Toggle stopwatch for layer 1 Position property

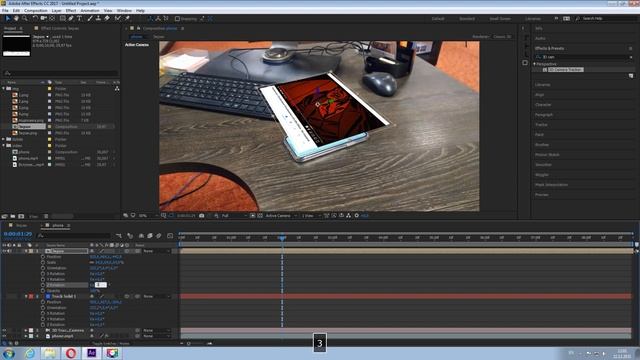pos(43,257)
